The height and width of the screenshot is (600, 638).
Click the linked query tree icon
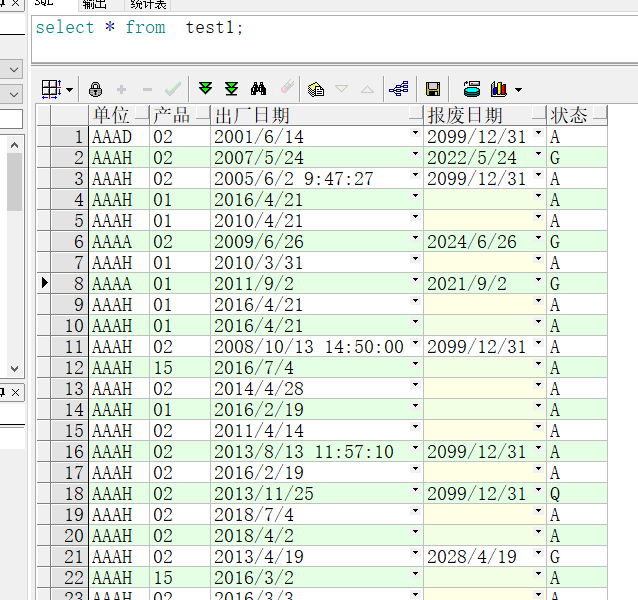[x=399, y=89]
